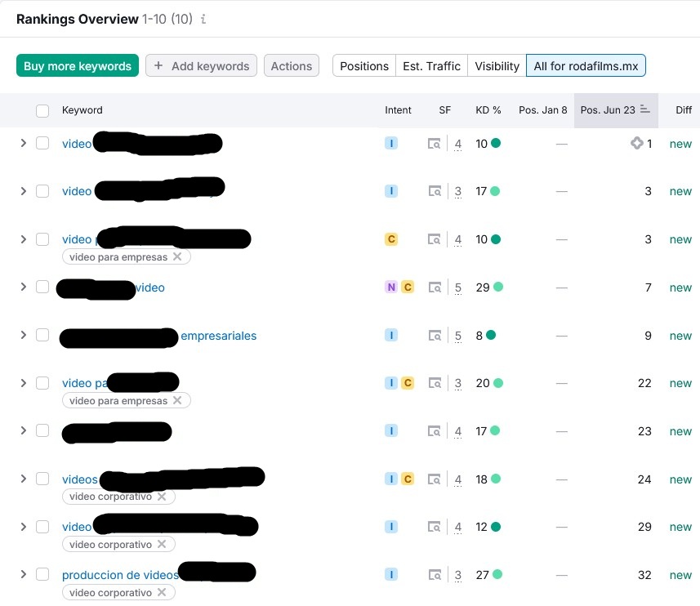
Task: Click the sort icon in Pos. Jun 23 header
Action: (645, 110)
